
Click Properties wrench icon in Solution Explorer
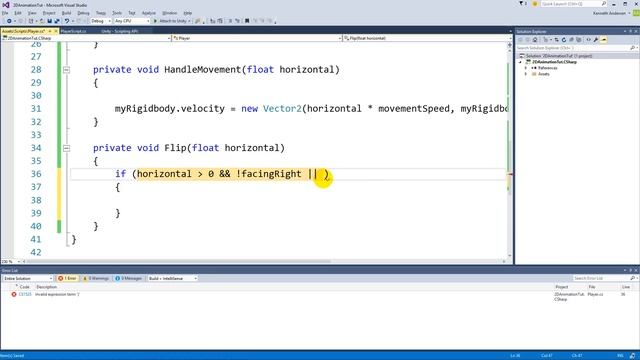596,40
